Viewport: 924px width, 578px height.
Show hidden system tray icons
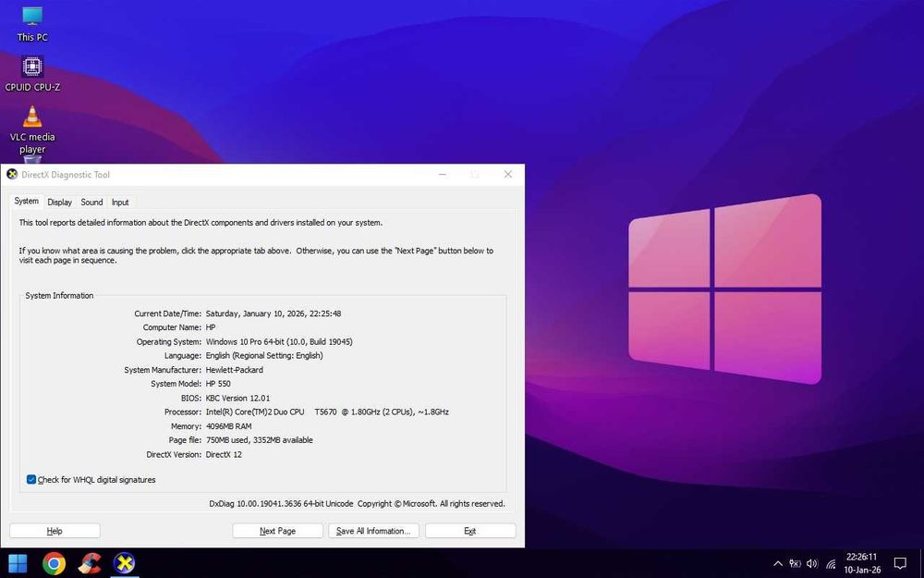tap(778, 563)
